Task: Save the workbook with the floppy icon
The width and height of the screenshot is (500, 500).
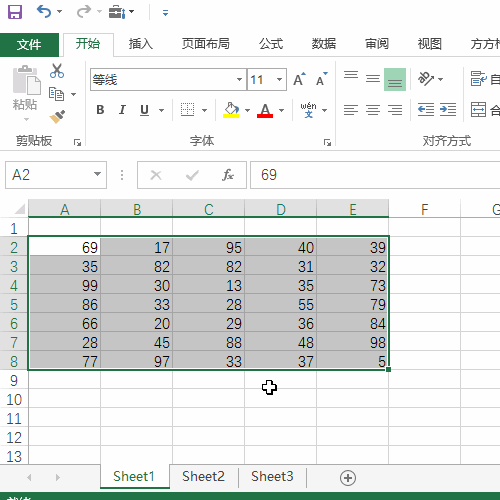Action: [x=15, y=12]
